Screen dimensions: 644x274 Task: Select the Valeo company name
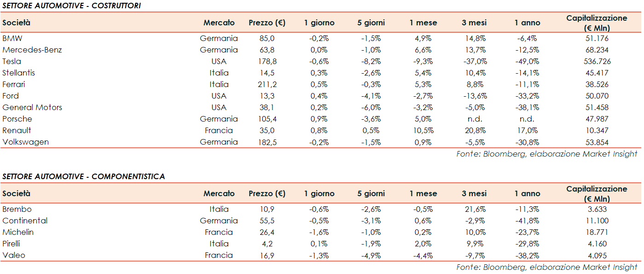pos(14,255)
